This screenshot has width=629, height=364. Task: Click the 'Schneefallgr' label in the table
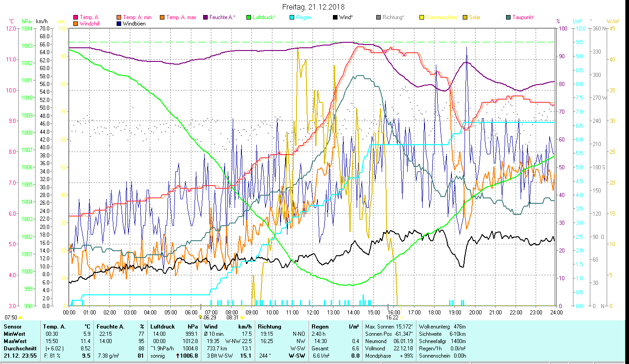pos(433,341)
